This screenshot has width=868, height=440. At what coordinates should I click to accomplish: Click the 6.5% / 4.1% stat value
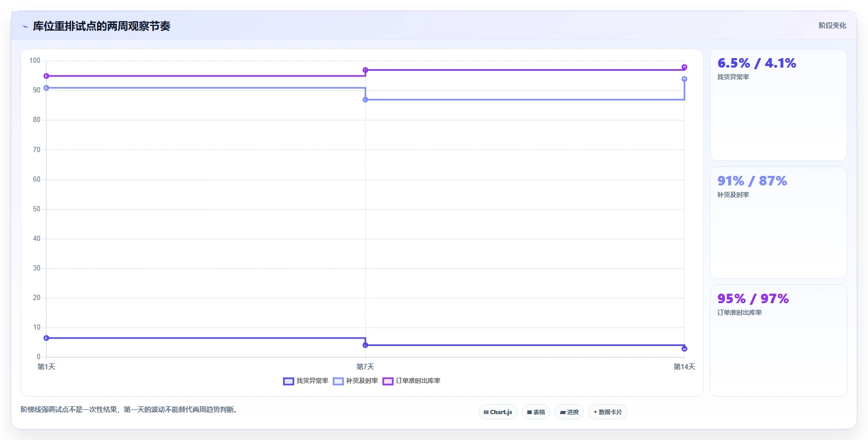pos(756,63)
